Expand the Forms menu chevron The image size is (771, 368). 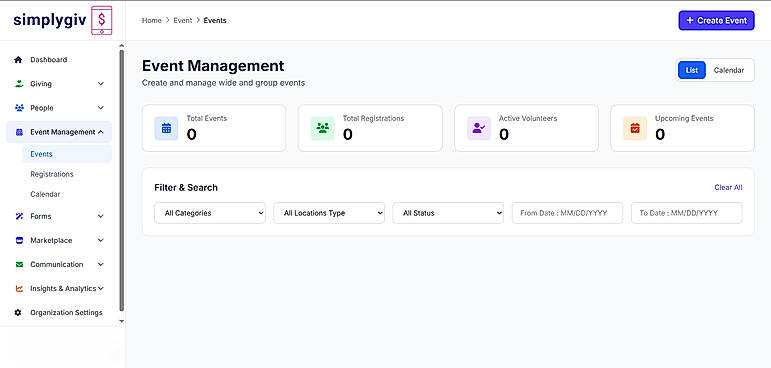tap(101, 216)
